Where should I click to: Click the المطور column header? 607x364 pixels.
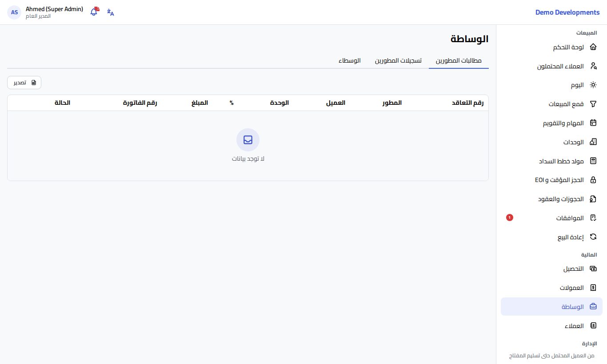tap(392, 103)
